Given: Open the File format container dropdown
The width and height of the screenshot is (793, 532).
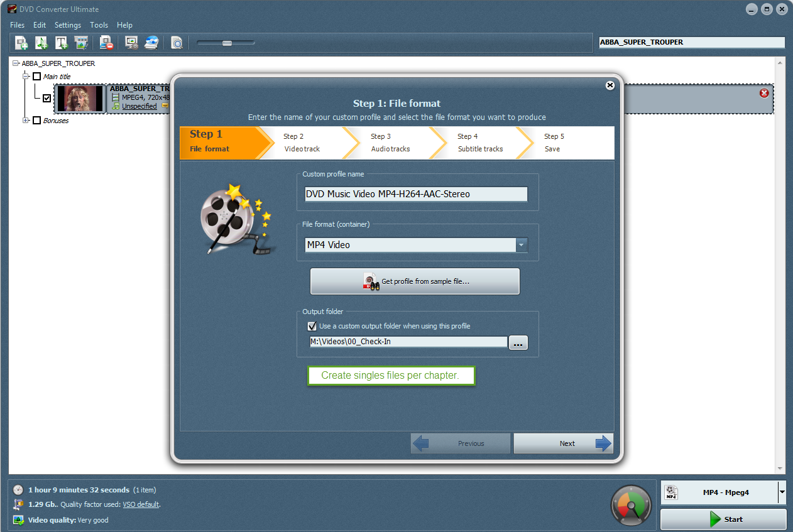Looking at the screenshot, I should [x=522, y=245].
